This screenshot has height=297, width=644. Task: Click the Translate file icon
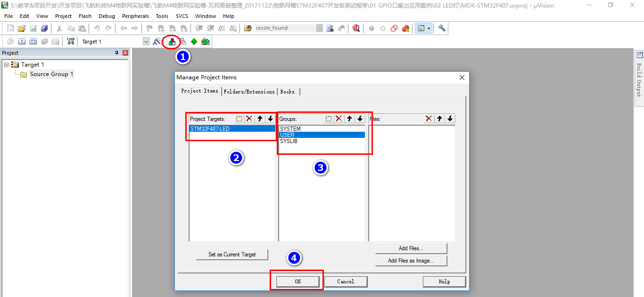point(10,42)
